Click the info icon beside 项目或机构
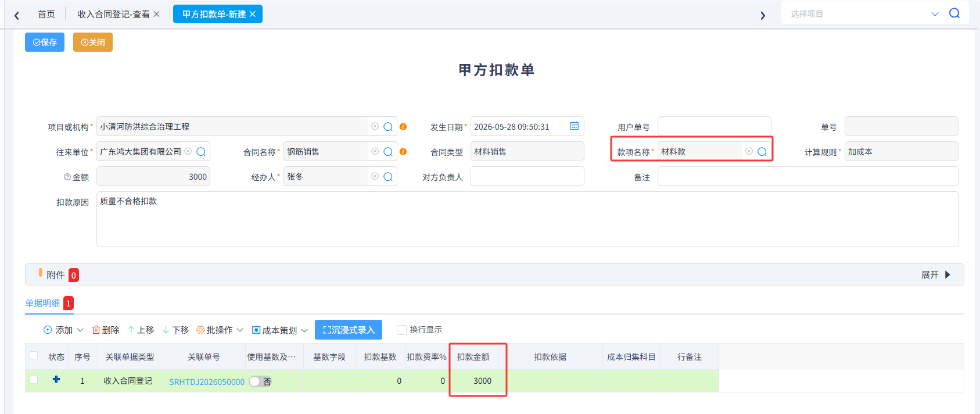This screenshot has width=980, height=414. 403,127
